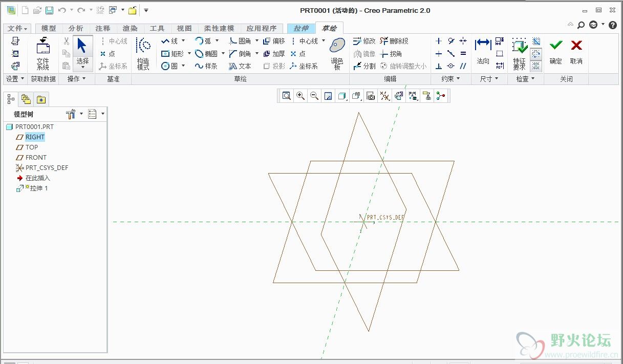The height and width of the screenshot is (364, 623).
Task: Click the Save icon in quick access toolbar
Action: [x=49, y=10]
